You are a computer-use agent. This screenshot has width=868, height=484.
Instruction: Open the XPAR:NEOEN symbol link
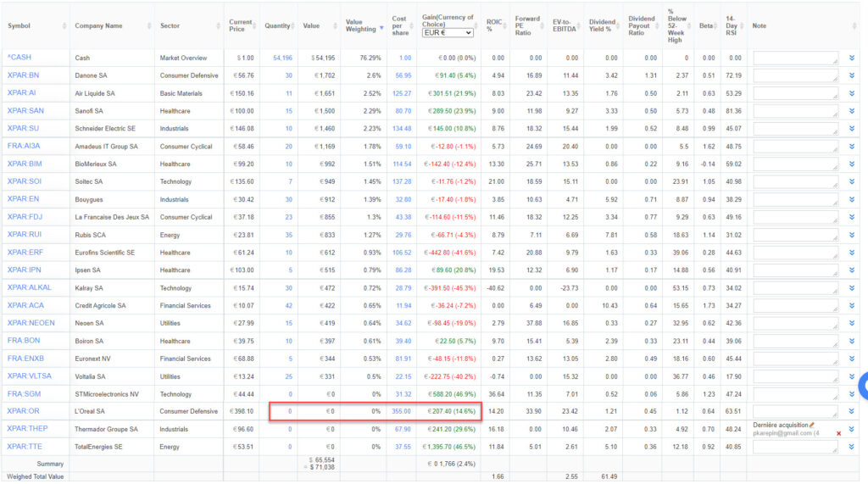click(31, 323)
